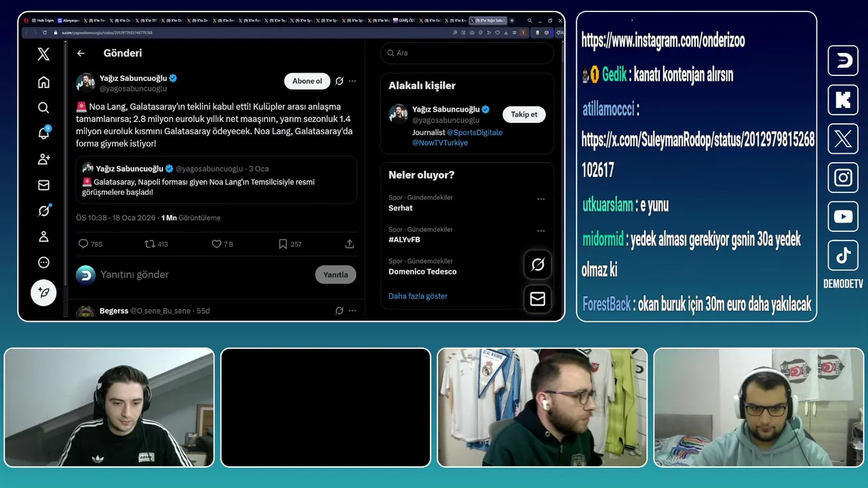Click the browser tab search magnifier icon

pos(530,20)
